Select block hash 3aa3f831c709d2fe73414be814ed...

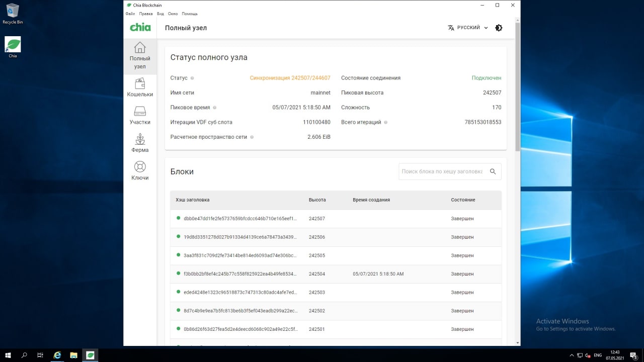[240, 255]
